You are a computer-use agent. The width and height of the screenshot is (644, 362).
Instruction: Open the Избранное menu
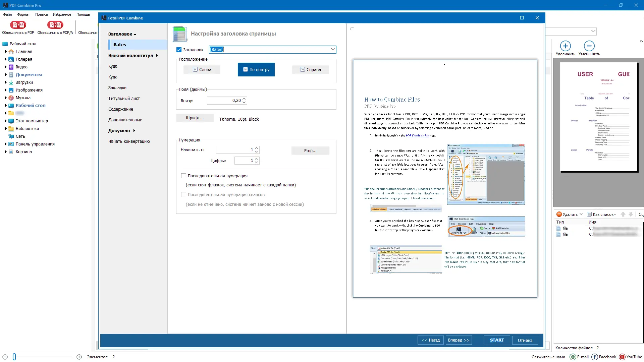[x=62, y=14]
